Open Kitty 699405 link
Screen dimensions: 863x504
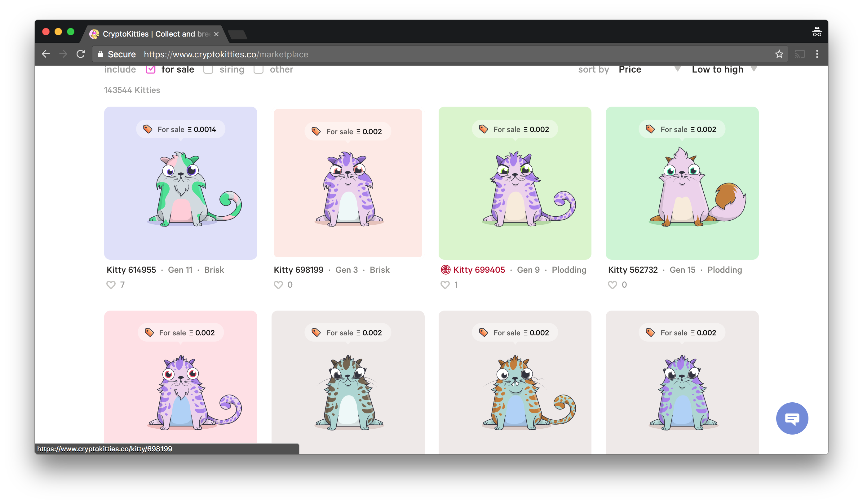[479, 270]
